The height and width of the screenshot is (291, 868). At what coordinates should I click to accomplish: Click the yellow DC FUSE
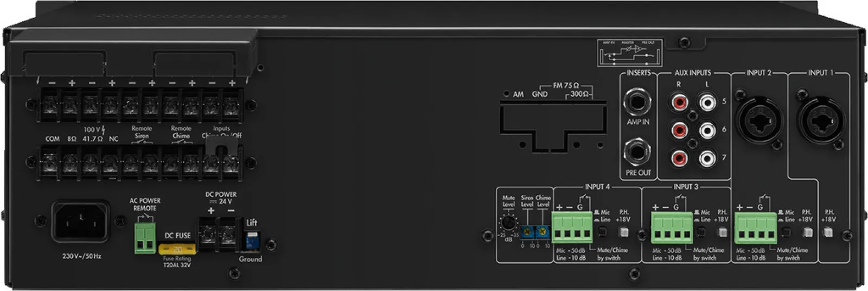(177, 249)
